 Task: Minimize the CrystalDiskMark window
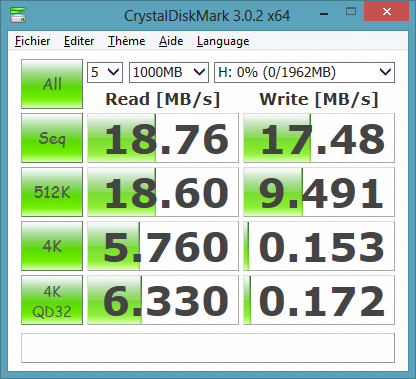[x=324, y=14]
